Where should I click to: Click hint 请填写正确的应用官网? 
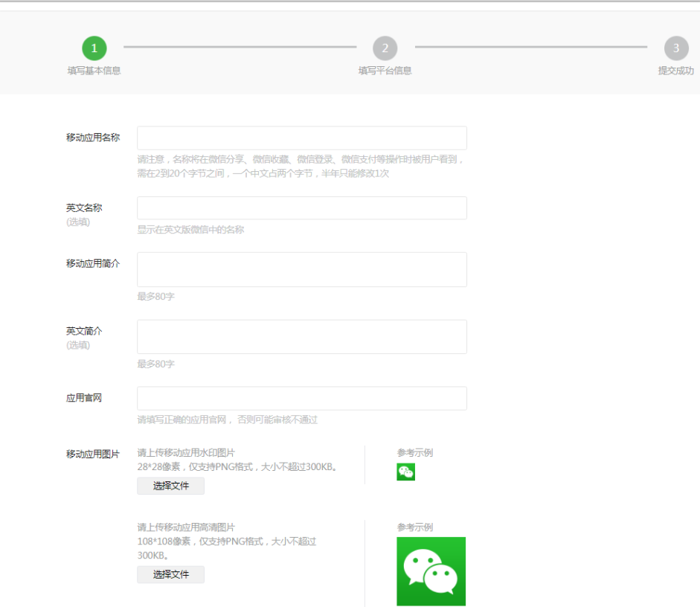click(227, 420)
